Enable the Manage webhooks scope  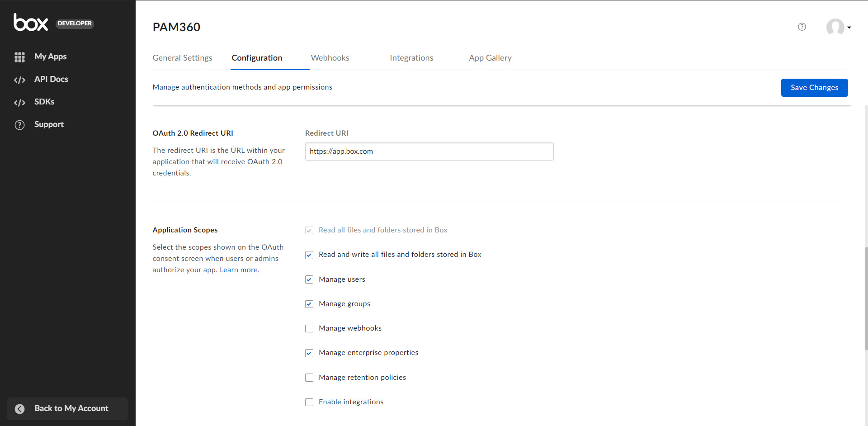309,329
